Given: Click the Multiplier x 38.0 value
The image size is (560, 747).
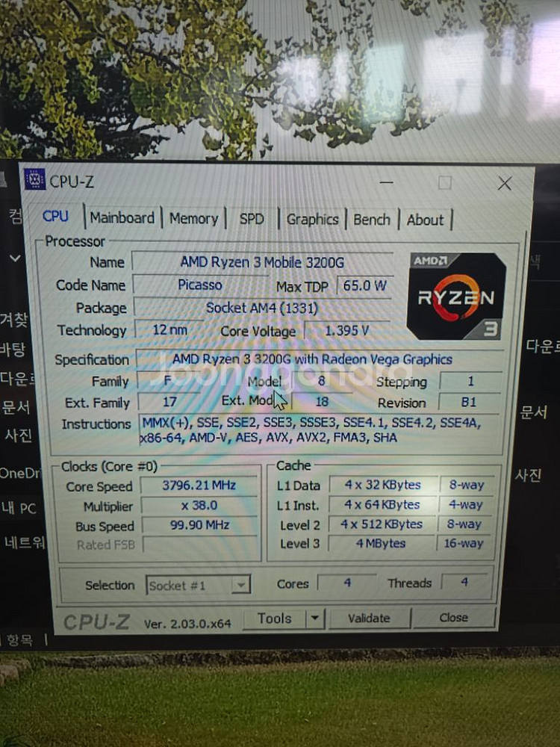Looking at the screenshot, I should 199,506.
